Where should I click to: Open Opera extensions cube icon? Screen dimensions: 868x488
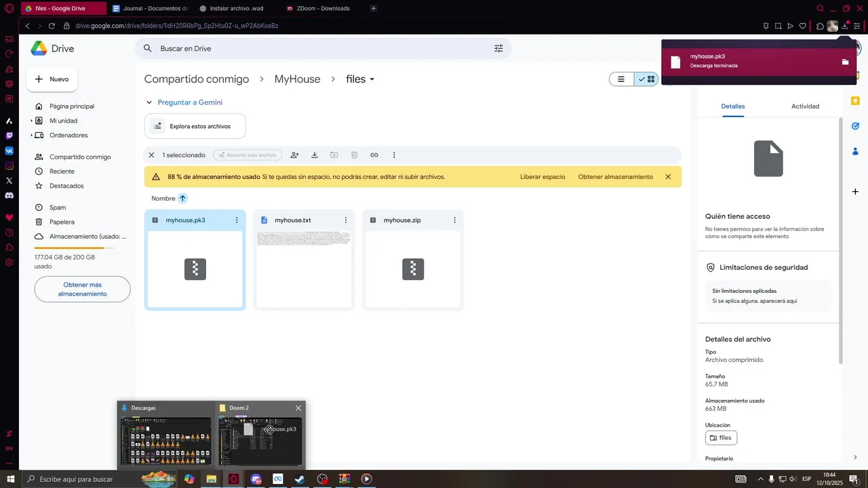[x=820, y=26]
